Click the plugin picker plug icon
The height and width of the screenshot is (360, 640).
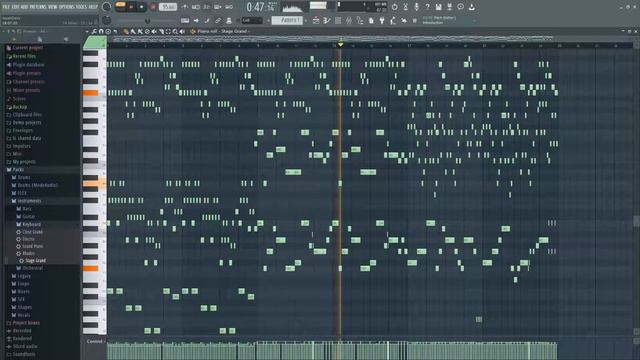tap(382, 20)
